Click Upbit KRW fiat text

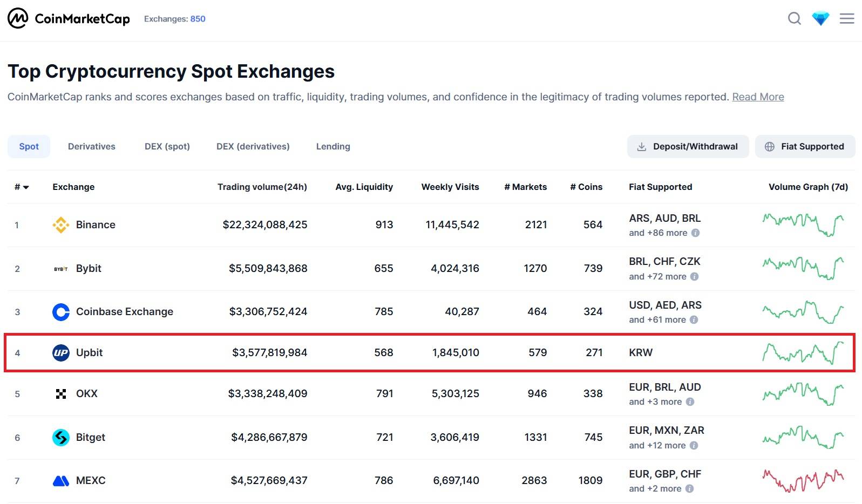pos(641,353)
